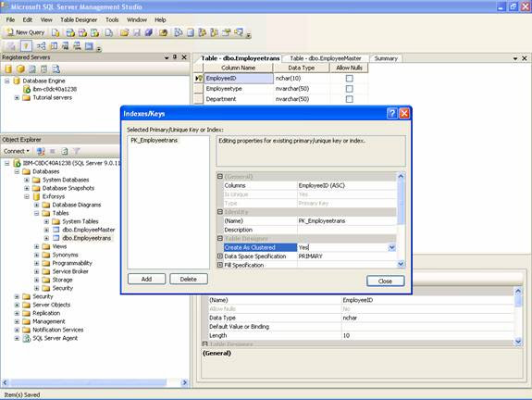Click the Refresh icon in Object Explorer toolbar
This screenshot has width=532, height=400.
click(x=65, y=151)
